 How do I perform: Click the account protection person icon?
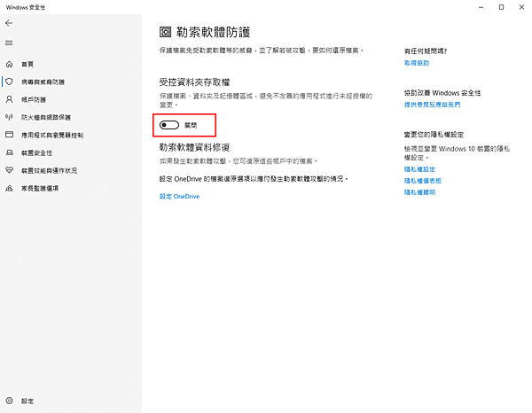click(9, 99)
